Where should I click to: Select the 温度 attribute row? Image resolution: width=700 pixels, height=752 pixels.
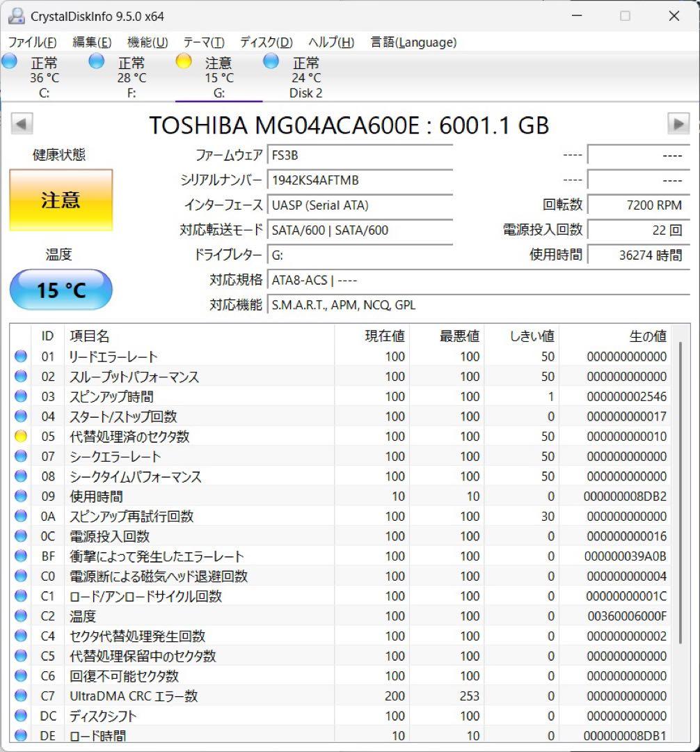pyautogui.click(x=174, y=616)
